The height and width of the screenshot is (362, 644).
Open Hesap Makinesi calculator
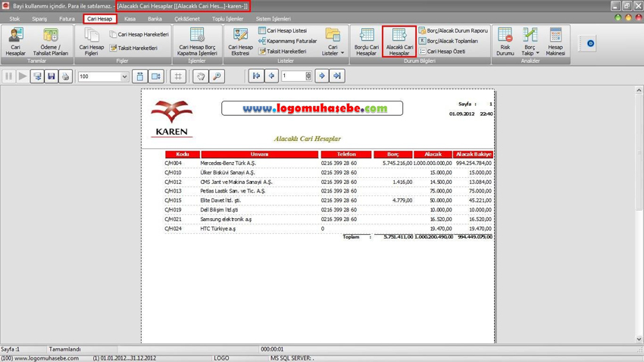555,42
